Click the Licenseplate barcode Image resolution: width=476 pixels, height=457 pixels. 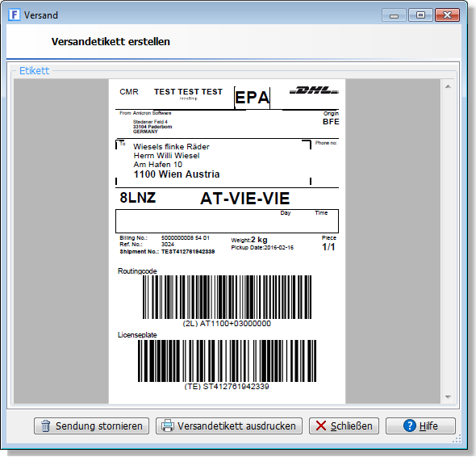click(227, 361)
